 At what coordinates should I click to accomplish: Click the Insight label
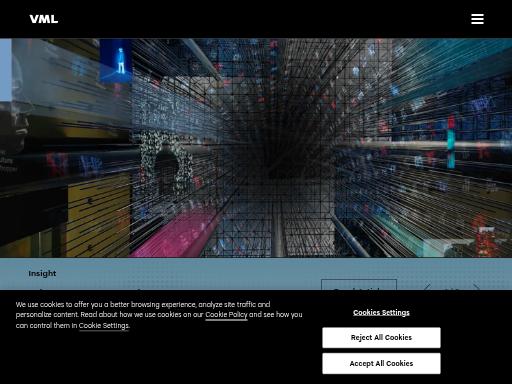point(42,273)
